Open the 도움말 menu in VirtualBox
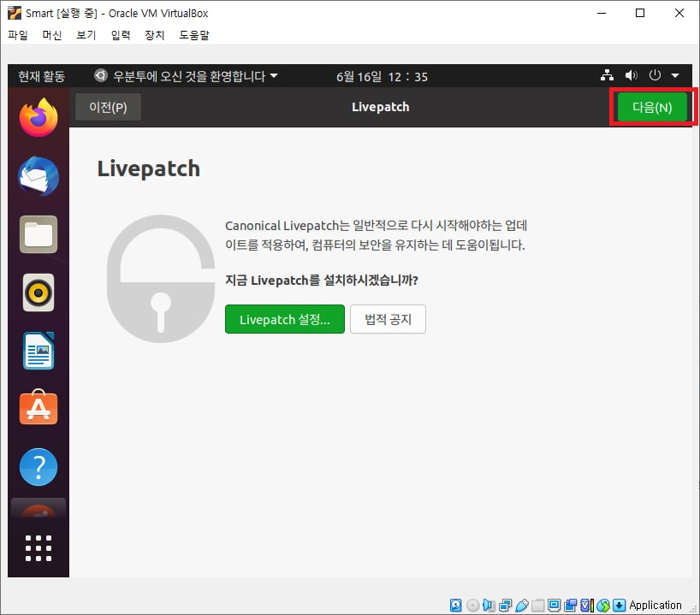700x615 pixels. 194,35
